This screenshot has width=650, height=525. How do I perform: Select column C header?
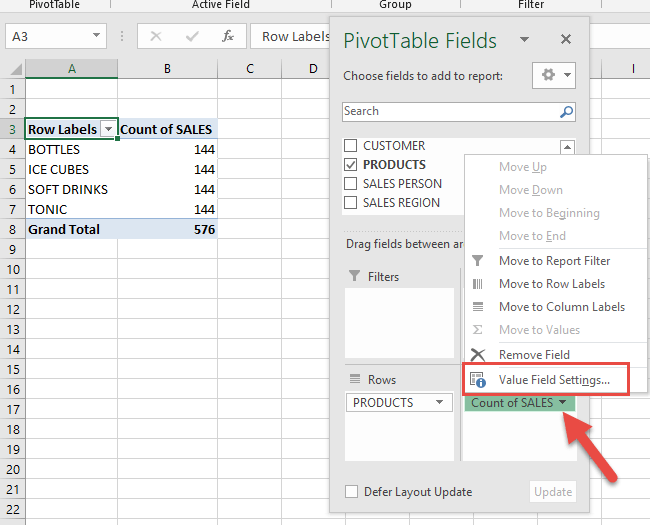pos(250,69)
